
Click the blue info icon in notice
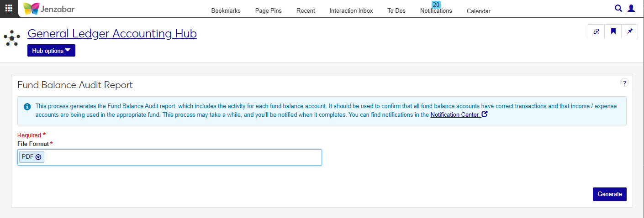[27, 107]
